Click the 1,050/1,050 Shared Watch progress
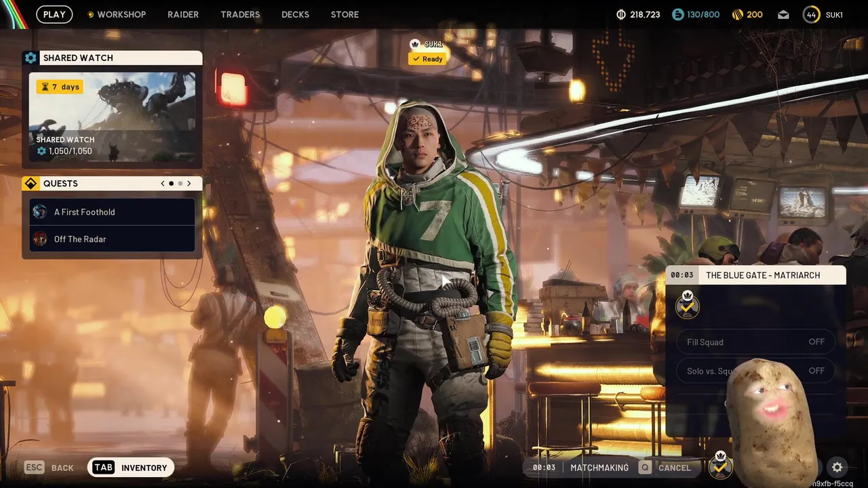 tap(64, 151)
